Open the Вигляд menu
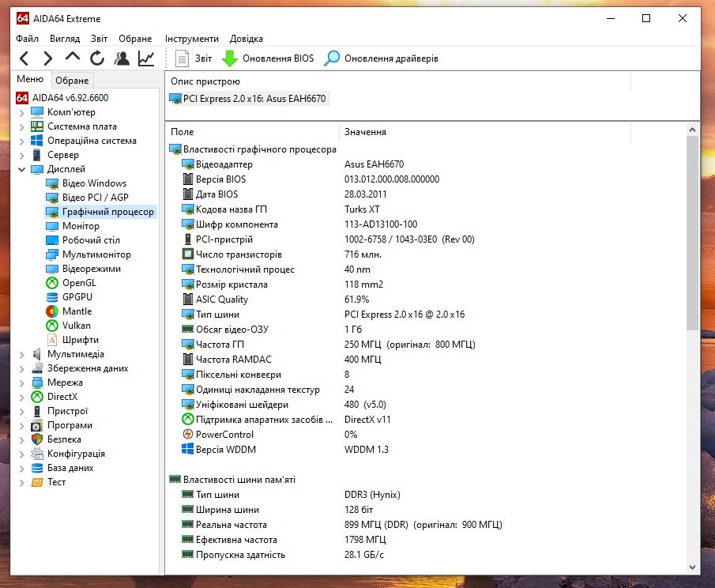This screenshot has height=588, width=715. (x=65, y=39)
